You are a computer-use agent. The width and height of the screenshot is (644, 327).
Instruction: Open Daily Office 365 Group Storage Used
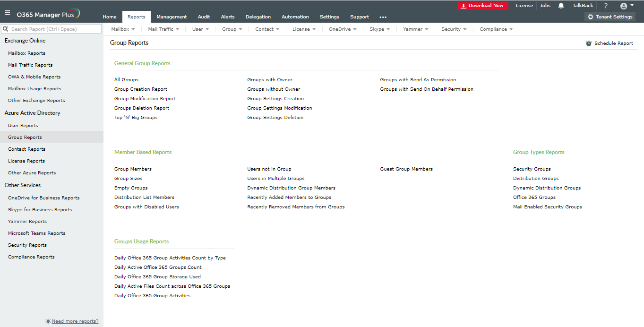coord(157,277)
